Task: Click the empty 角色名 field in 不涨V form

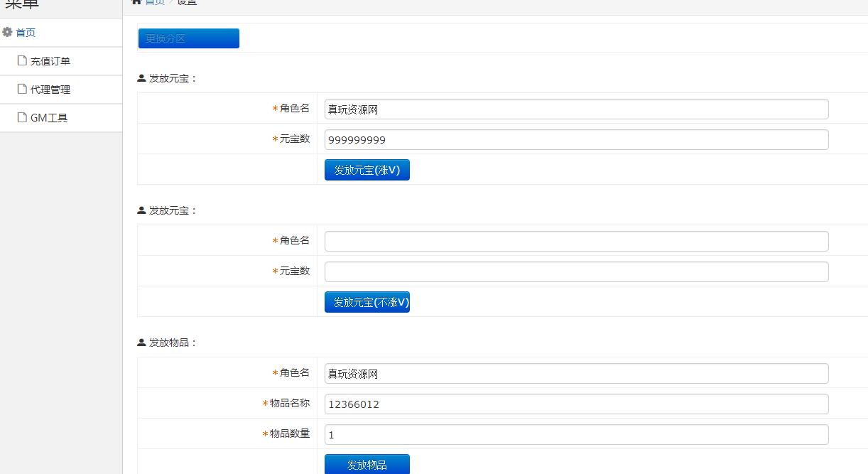Action: 576,241
